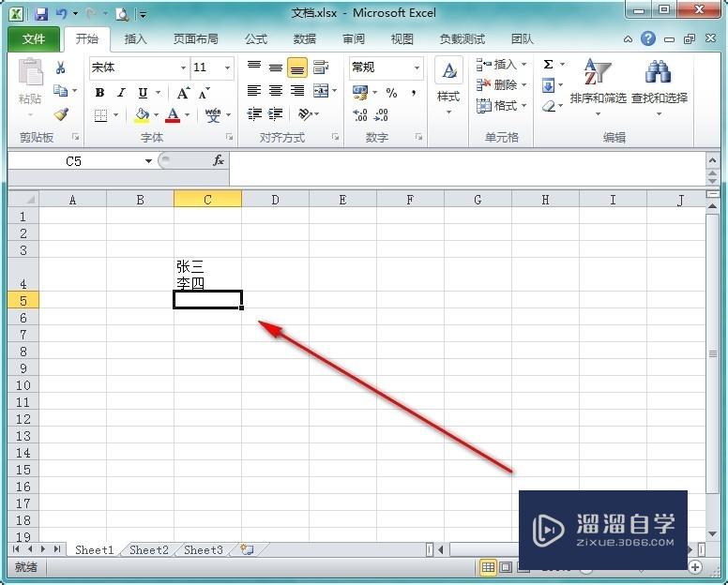Increase the indent
The height and width of the screenshot is (585, 728).
click(276, 114)
